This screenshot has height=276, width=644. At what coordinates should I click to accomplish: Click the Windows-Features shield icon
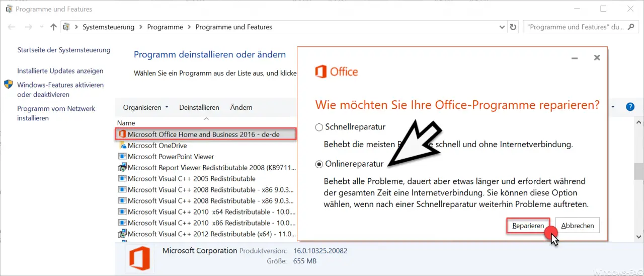(9, 84)
